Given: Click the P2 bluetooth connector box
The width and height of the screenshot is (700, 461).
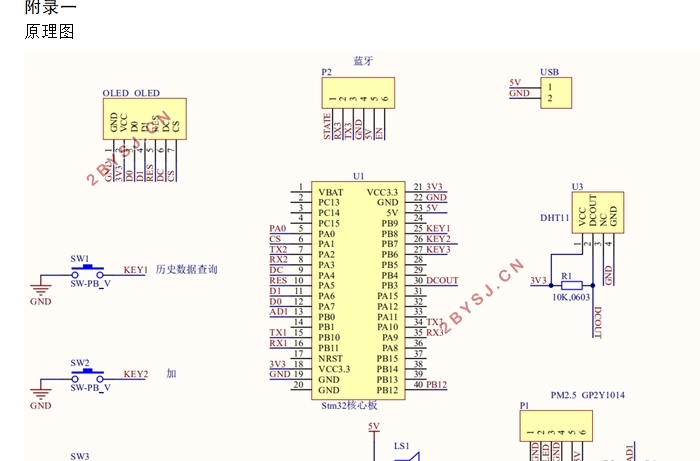Looking at the screenshot, I should (358, 93).
